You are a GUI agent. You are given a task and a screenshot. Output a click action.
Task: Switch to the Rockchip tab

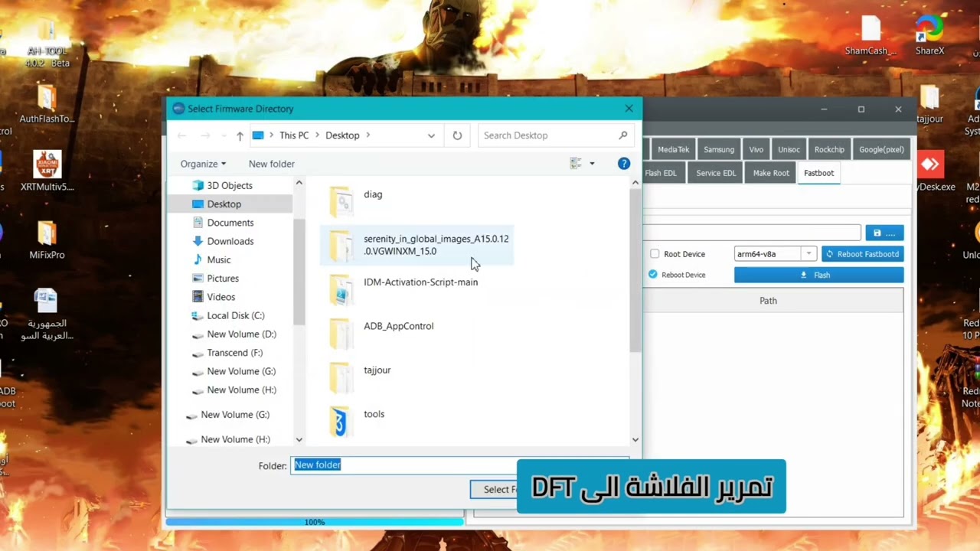coord(829,149)
